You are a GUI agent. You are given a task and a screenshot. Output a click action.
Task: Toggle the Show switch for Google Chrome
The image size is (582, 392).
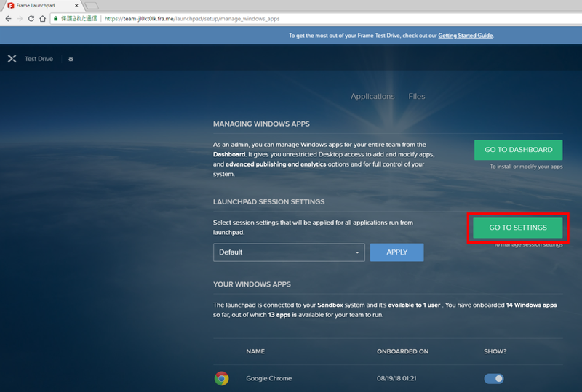point(494,378)
